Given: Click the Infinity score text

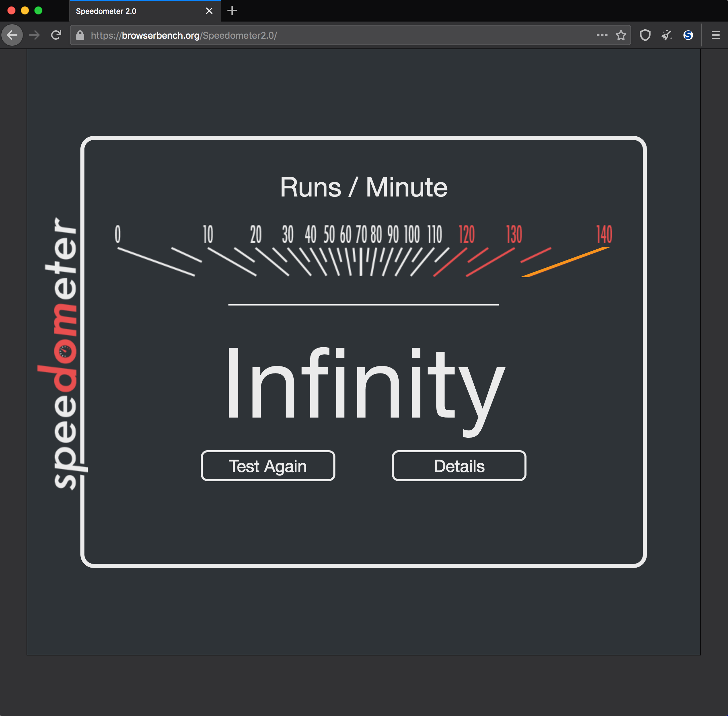Looking at the screenshot, I should point(364,384).
